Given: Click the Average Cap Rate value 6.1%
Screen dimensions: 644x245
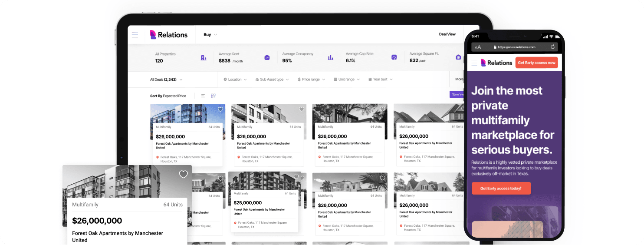Looking at the screenshot, I should pos(351,61).
